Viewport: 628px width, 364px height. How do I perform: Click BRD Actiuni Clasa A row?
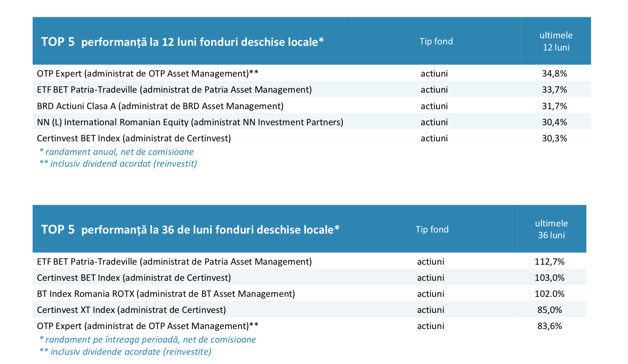point(311,106)
